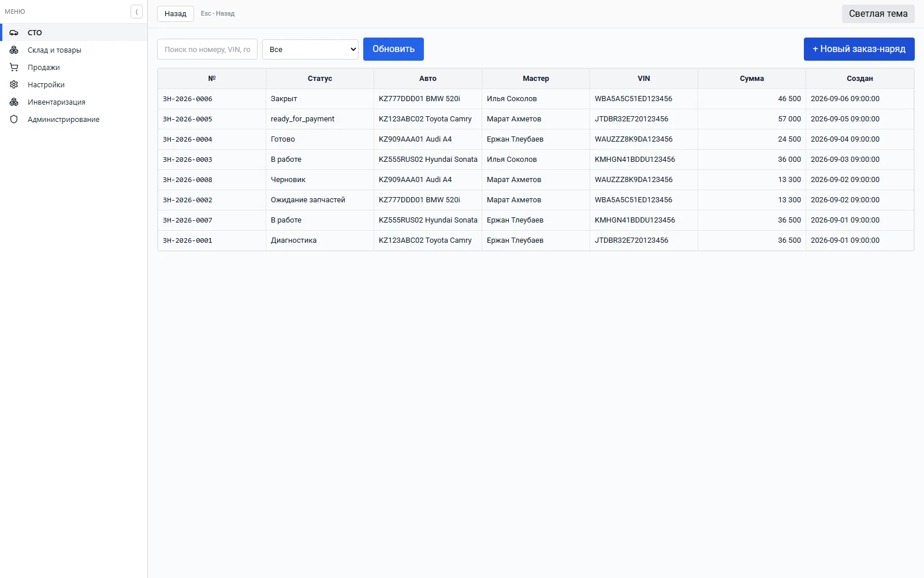Viewport: 924px width, 578px height.
Task: Open Настройки from the sidebar
Action: pos(74,84)
